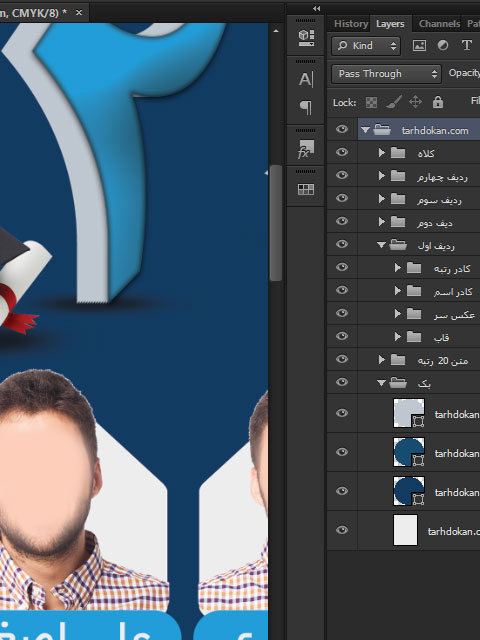
Task: Select medium blue smart object thumbnail
Action: tap(409, 452)
